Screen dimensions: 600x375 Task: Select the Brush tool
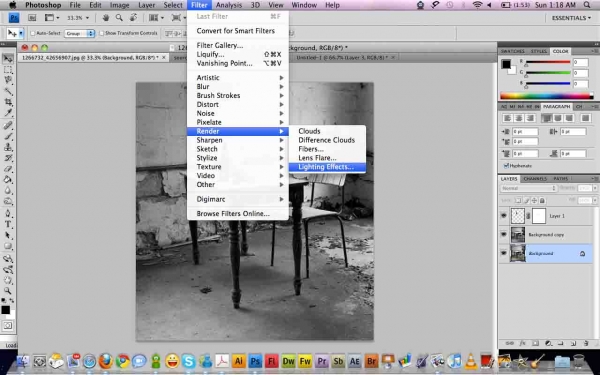tap(8, 136)
